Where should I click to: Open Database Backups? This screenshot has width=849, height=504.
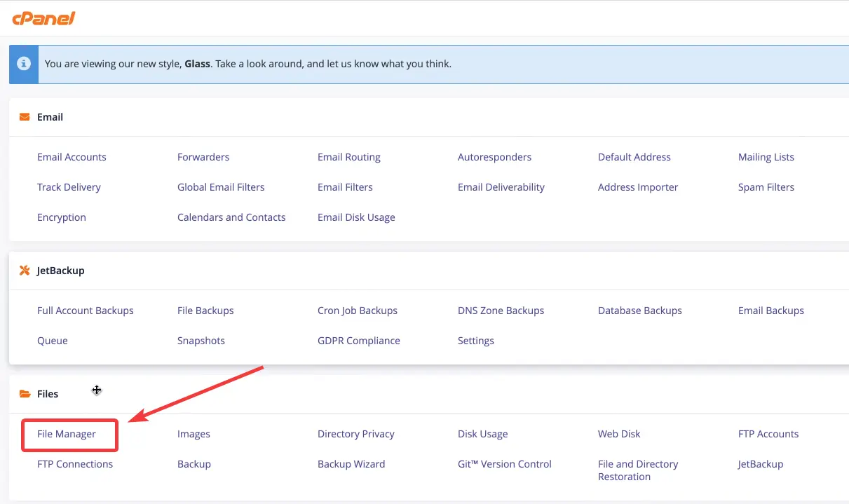[640, 311]
